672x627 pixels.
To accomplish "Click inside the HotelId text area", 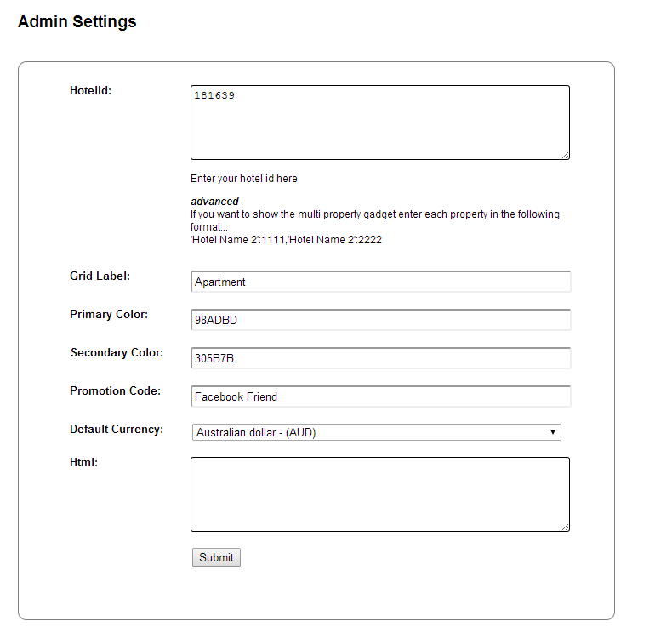I will 379,123.
